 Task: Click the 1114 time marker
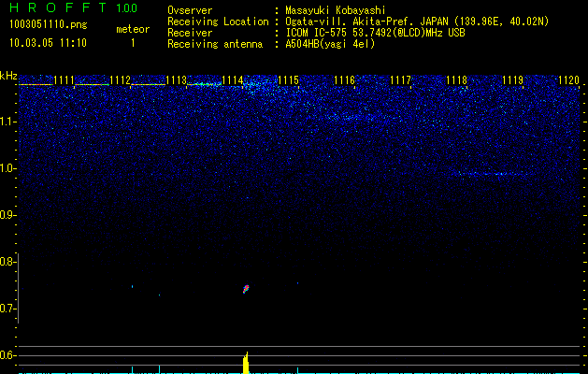(232, 79)
